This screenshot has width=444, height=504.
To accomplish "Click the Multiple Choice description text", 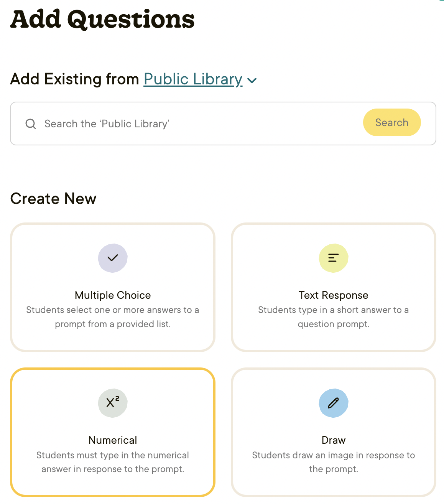I will click(x=113, y=317).
